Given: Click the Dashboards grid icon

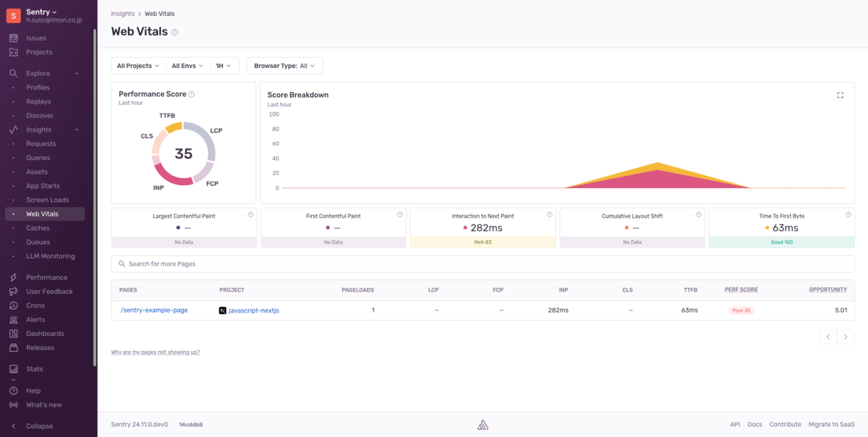Looking at the screenshot, I should [12, 333].
